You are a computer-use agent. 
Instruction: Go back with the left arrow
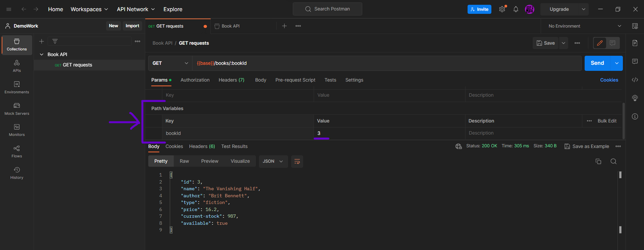coord(24,9)
